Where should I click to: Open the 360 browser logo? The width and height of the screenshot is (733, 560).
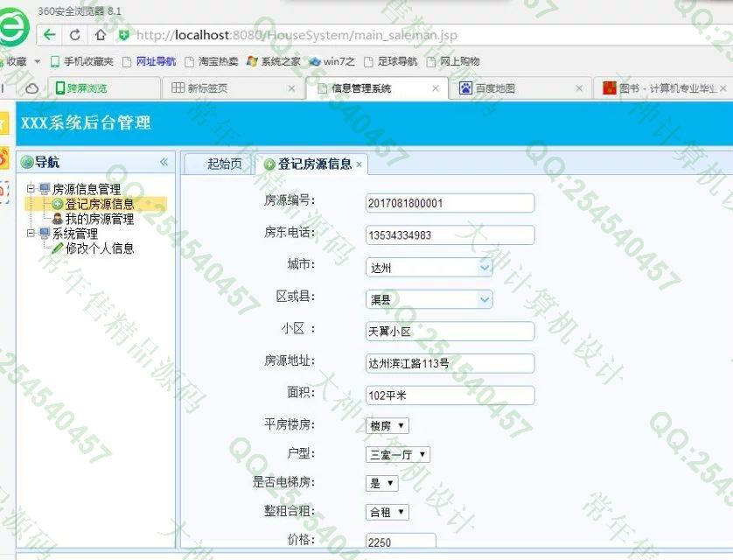pyautogui.click(x=12, y=26)
